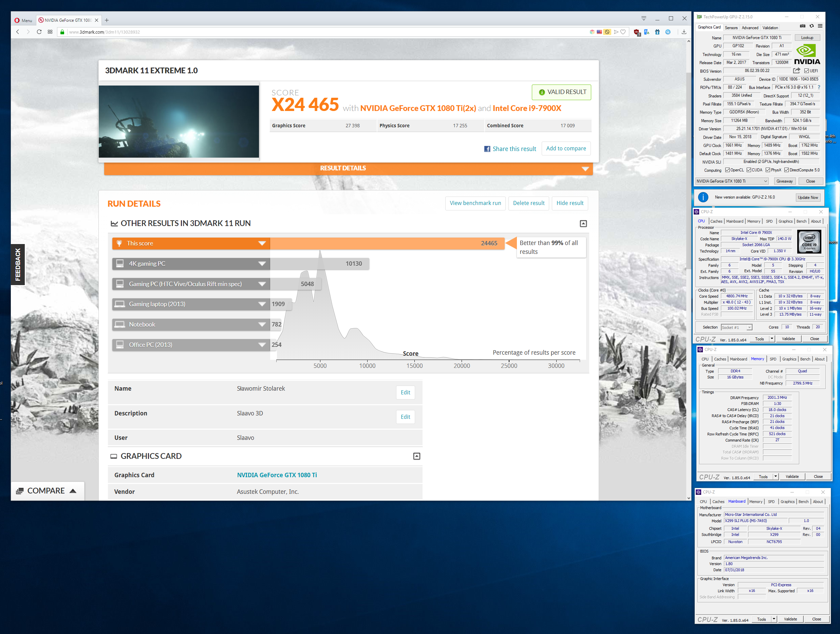Toggle the DirectCompute 5.0 checkbox

point(786,170)
